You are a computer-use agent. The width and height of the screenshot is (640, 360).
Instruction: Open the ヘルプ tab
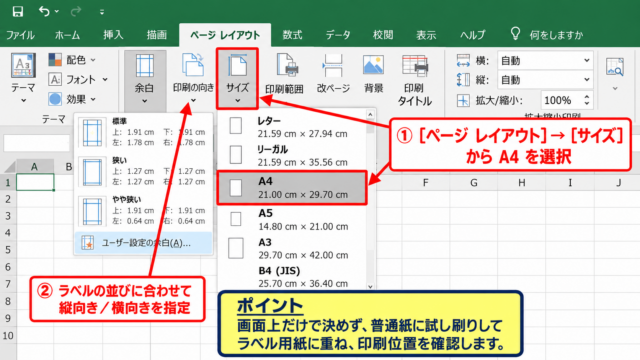click(x=473, y=35)
